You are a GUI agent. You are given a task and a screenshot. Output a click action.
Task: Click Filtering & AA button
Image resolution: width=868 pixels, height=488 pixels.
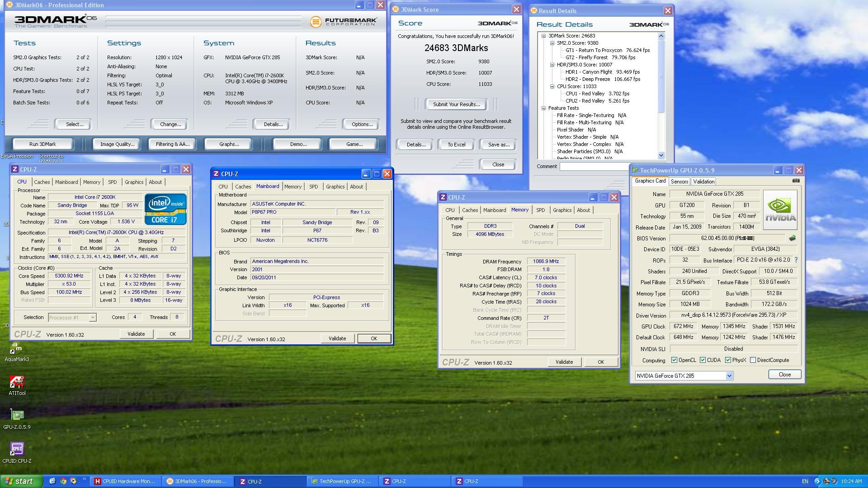(x=172, y=144)
